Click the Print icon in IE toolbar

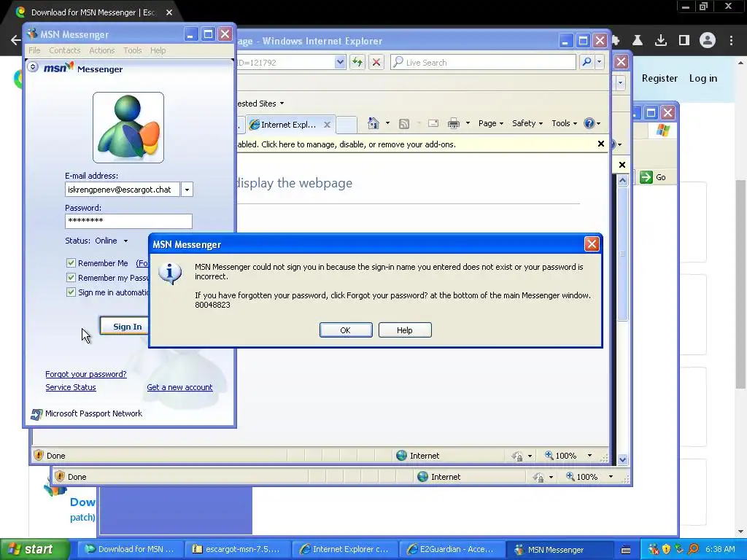454,124
